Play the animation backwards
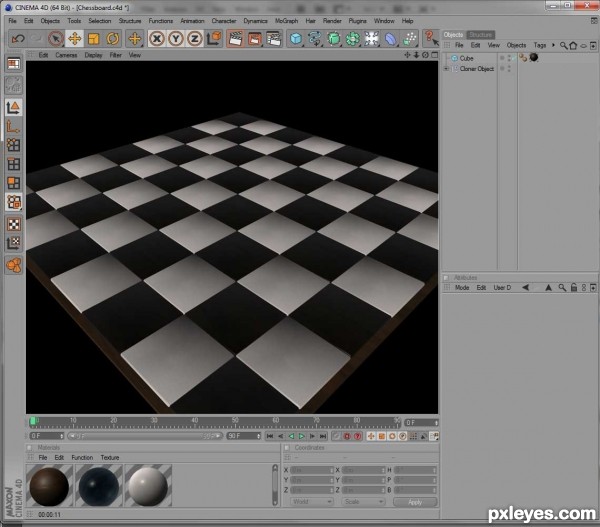Screen dimensions: 600x527 tap(291, 436)
